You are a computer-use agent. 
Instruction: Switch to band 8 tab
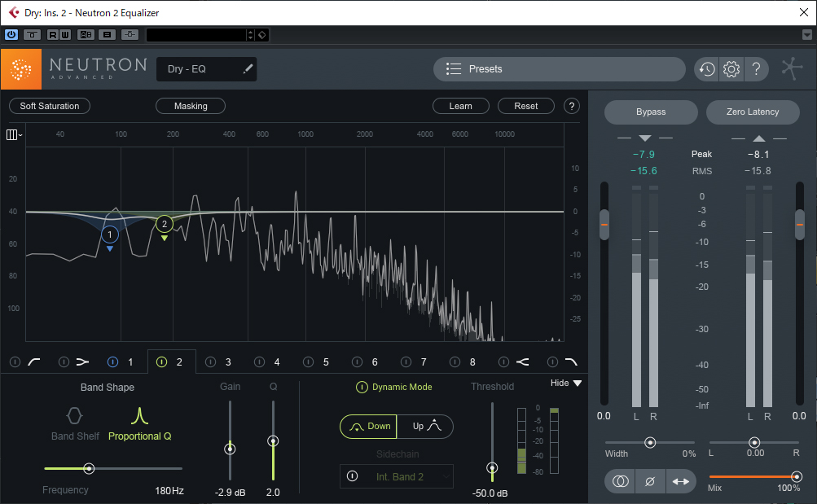click(x=472, y=362)
